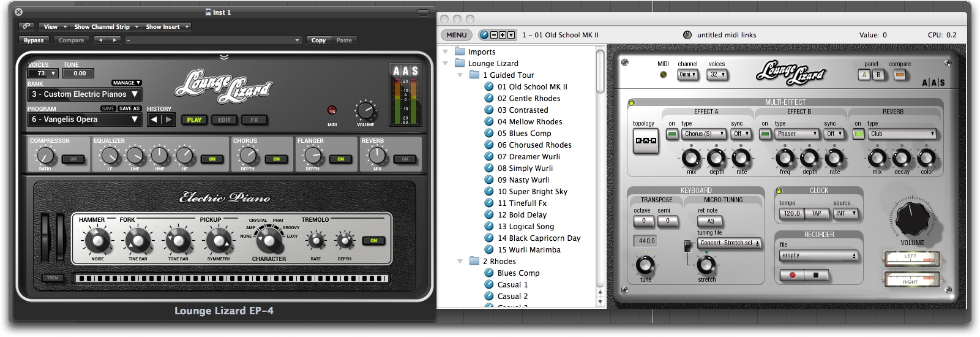The width and height of the screenshot is (980, 337).
Task: Enable the COMPRESSOR ON switch
Action: click(x=73, y=159)
